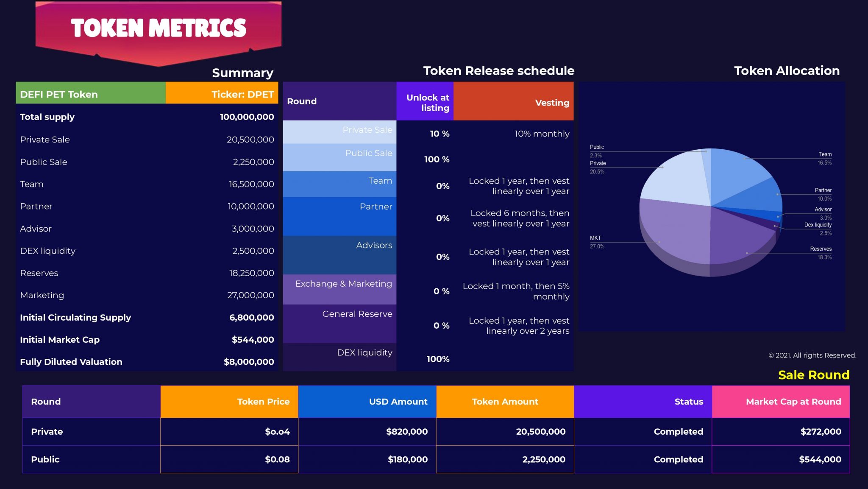Image resolution: width=868 pixels, height=489 pixels.
Task: Click the $272,000 market cap cell
Action: click(781, 432)
